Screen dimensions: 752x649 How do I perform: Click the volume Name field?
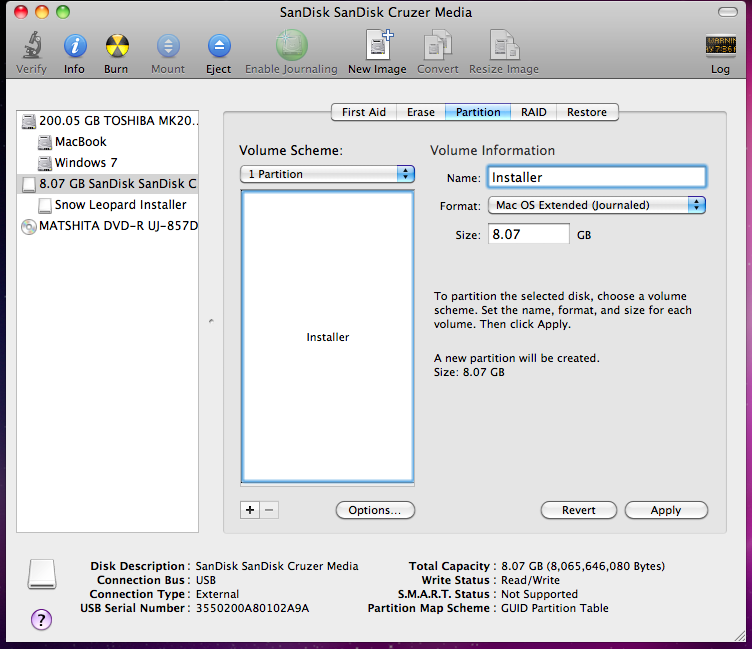[x=597, y=177]
